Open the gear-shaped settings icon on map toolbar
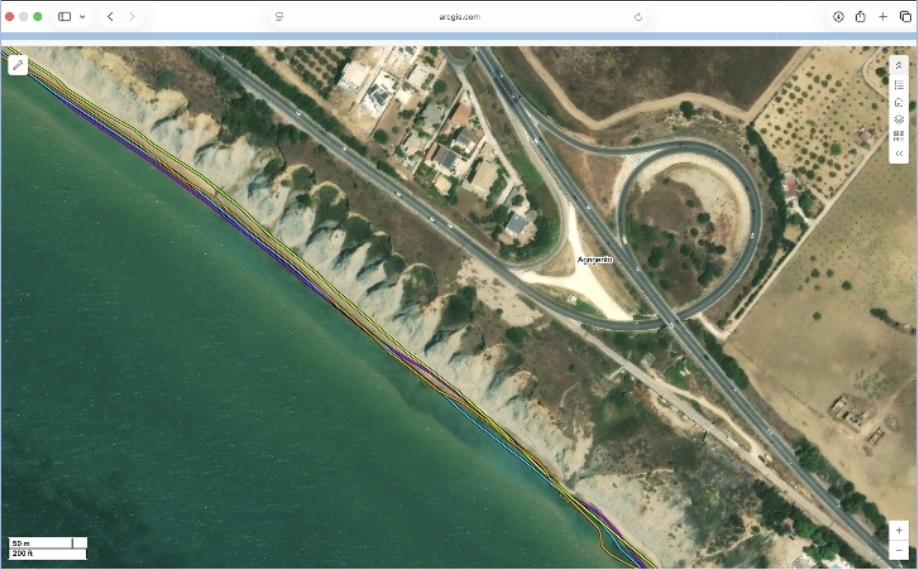Screen dimensions: 918x569 click(899, 119)
